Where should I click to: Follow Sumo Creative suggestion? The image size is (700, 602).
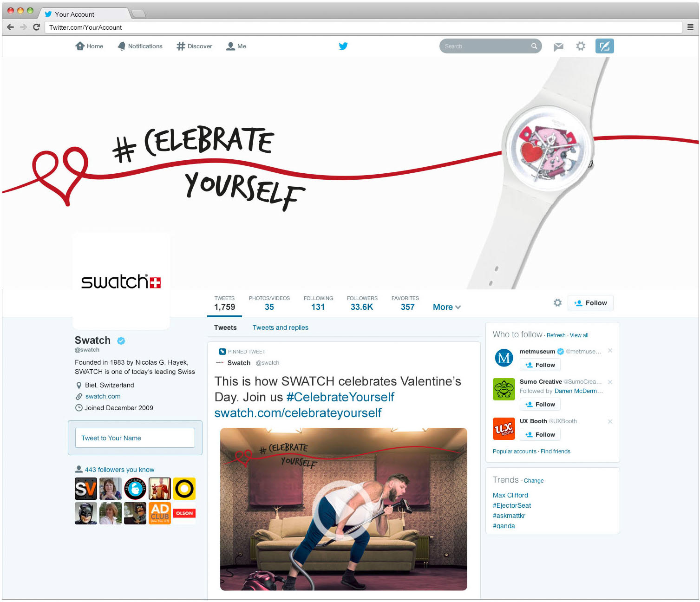[540, 404]
